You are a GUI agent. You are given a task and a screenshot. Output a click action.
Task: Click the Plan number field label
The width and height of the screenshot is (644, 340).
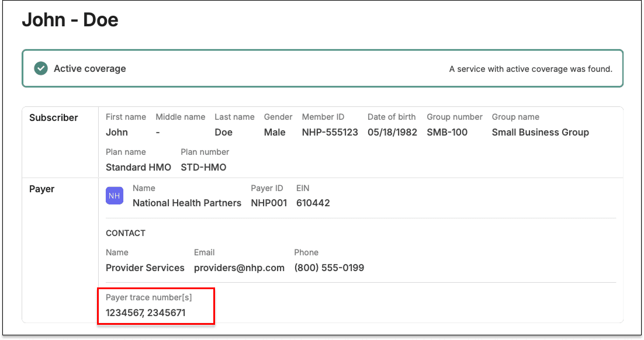pos(205,152)
